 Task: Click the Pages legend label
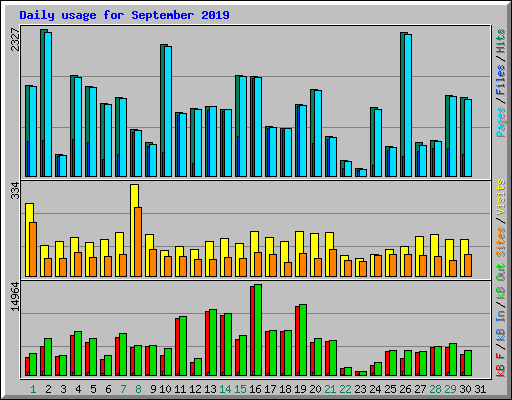pyautogui.click(x=501, y=122)
